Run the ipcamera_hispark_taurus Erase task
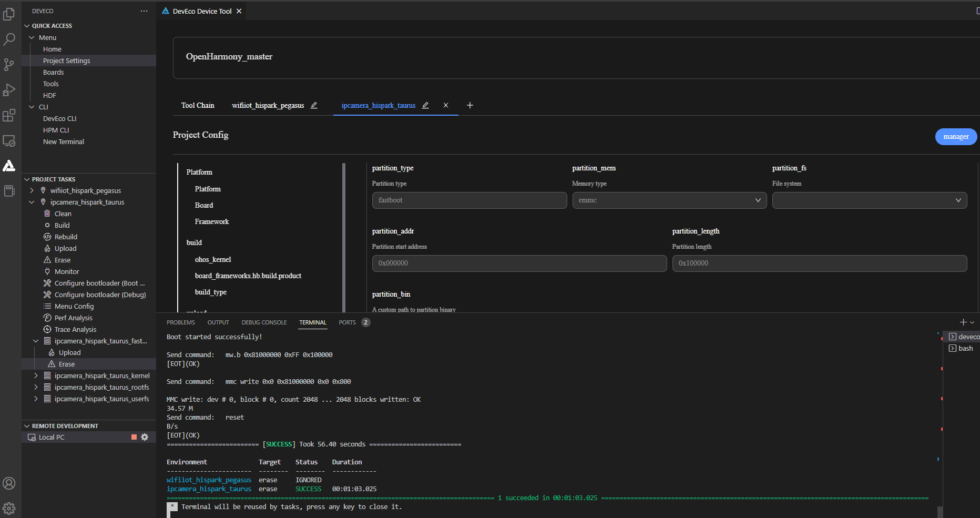The width and height of the screenshot is (980, 518). (62, 260)
